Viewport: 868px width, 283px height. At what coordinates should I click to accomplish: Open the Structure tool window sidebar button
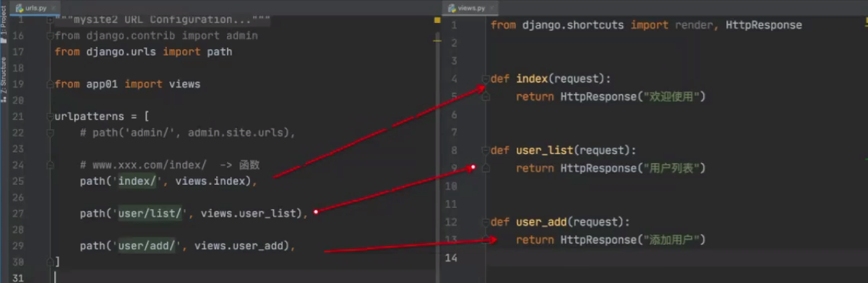[x=4, y=79]
